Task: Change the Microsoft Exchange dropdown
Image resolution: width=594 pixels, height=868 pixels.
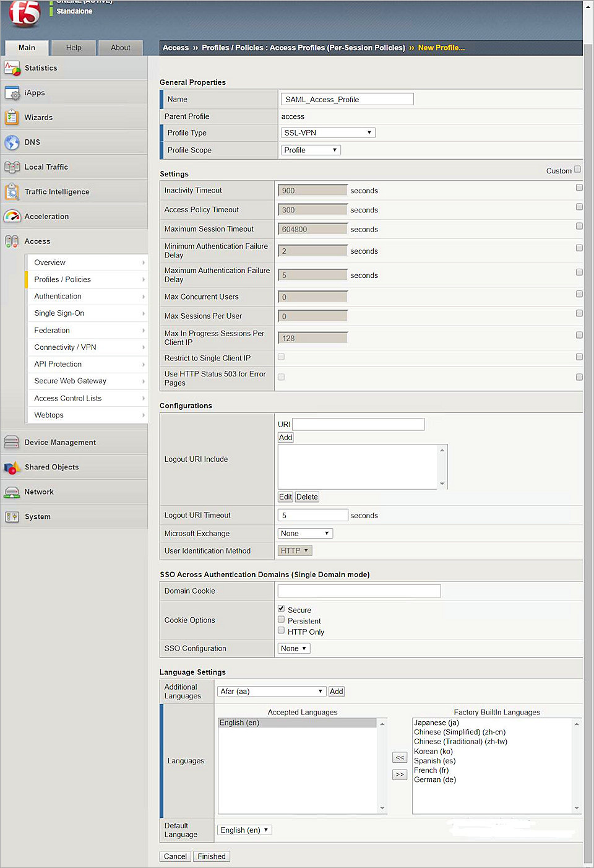Action: point(305,532)
